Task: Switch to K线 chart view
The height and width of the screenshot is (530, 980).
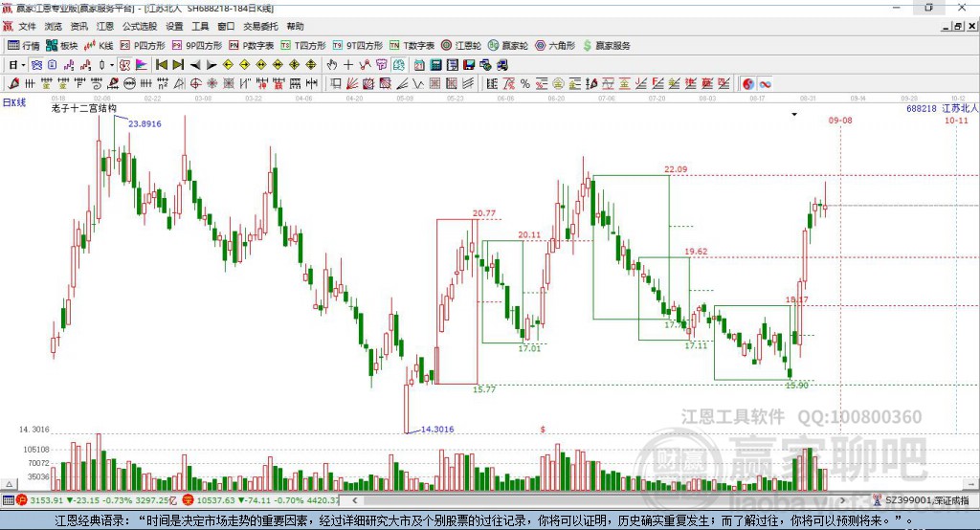Action: (99, 46)
